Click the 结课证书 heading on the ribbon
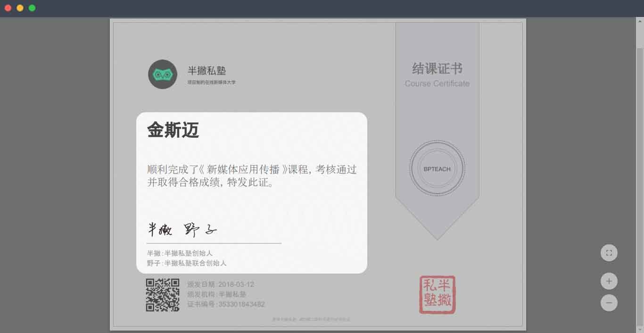The image size is (644, 333). click(x=437, y=69)
